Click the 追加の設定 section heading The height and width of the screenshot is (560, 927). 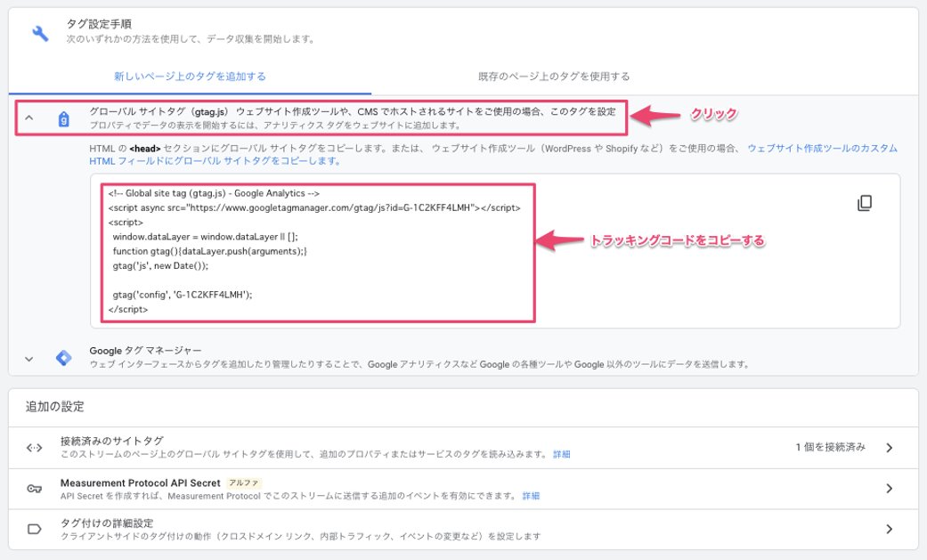[55, 406]
